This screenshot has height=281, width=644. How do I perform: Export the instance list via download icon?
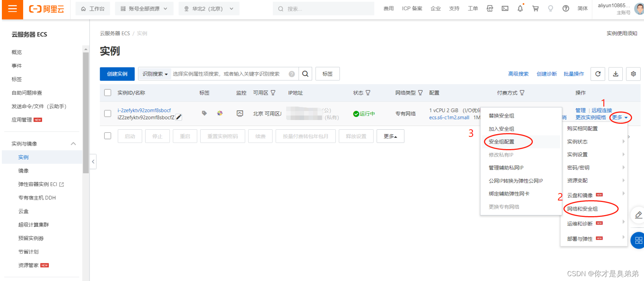point(616,74)
